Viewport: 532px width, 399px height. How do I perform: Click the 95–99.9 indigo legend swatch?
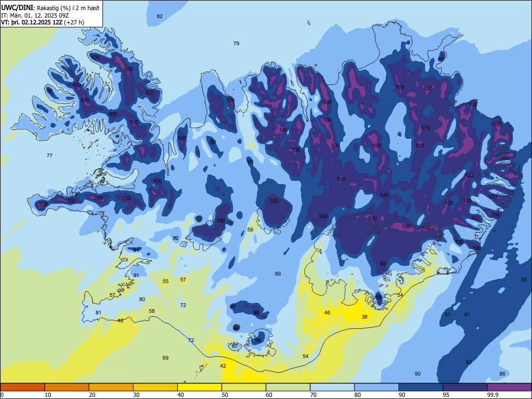click(x=465, y=387)
